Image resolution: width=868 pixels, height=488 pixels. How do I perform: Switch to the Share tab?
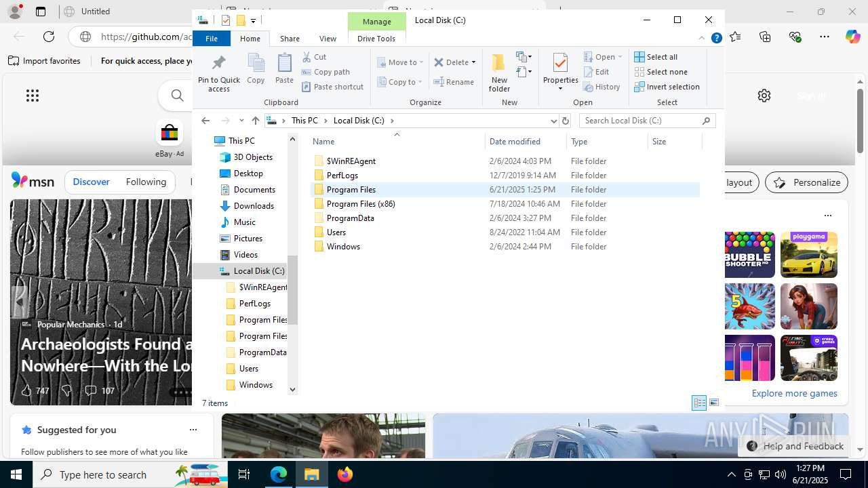[290, 39]
